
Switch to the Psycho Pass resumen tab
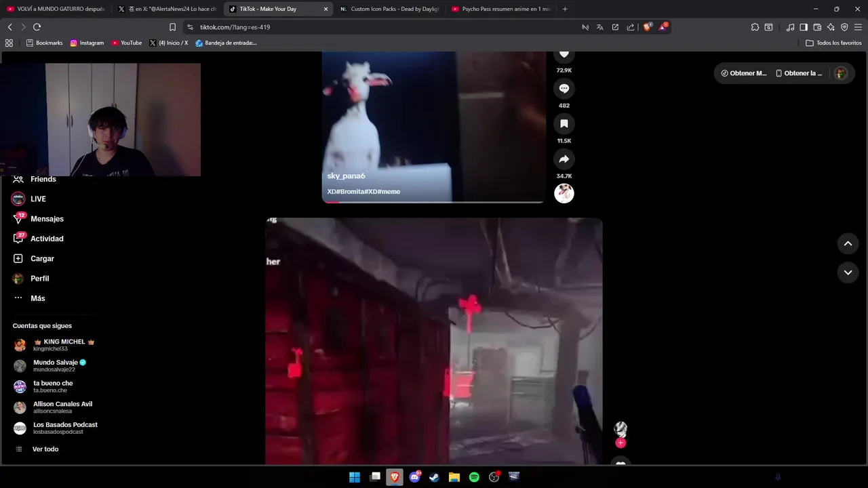point(500,9)
